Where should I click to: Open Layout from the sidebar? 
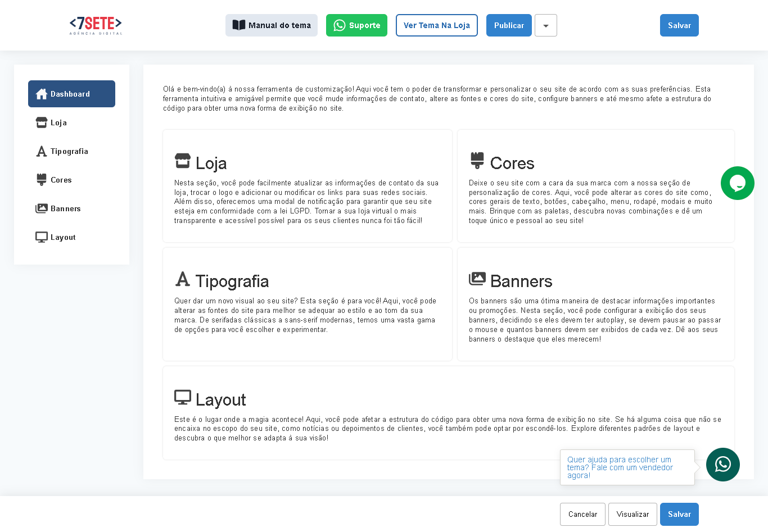pos(62,237)
